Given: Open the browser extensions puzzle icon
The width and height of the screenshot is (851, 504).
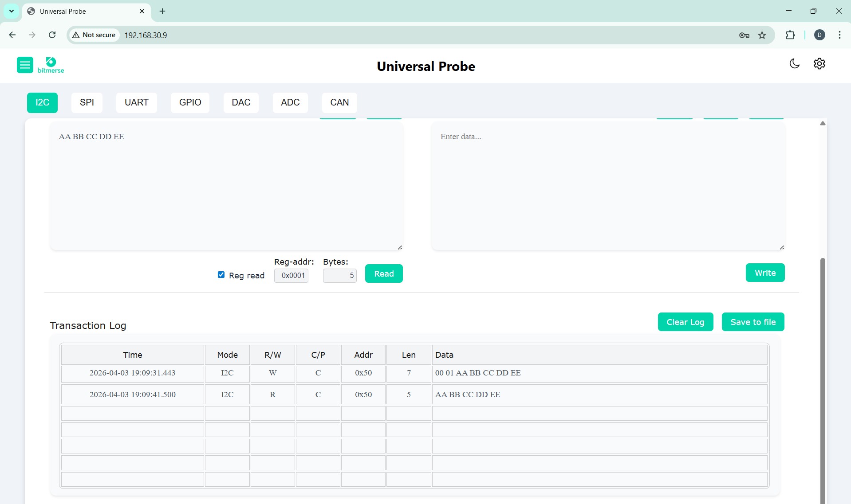Looking at the screenshot, I should [x=791, y=35].
